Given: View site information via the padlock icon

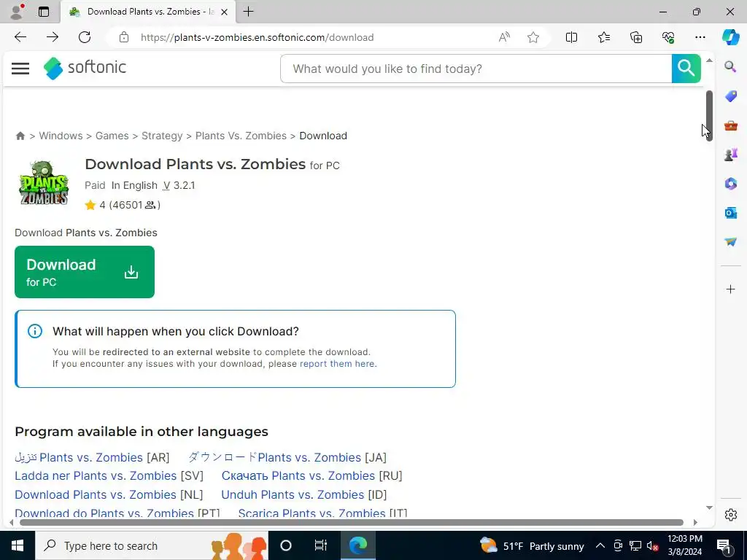Looking at the screenshot, I should [x=124, y=37].
